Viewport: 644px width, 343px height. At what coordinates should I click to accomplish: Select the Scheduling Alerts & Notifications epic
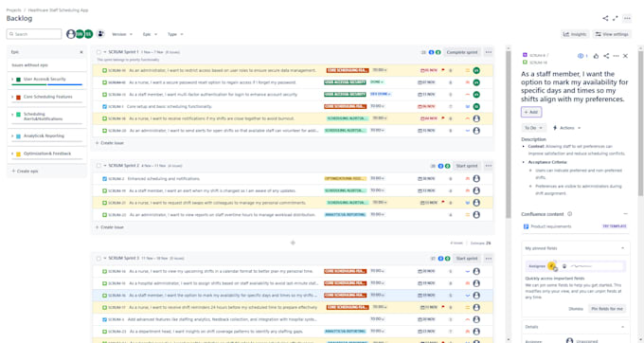click(46, 117)
